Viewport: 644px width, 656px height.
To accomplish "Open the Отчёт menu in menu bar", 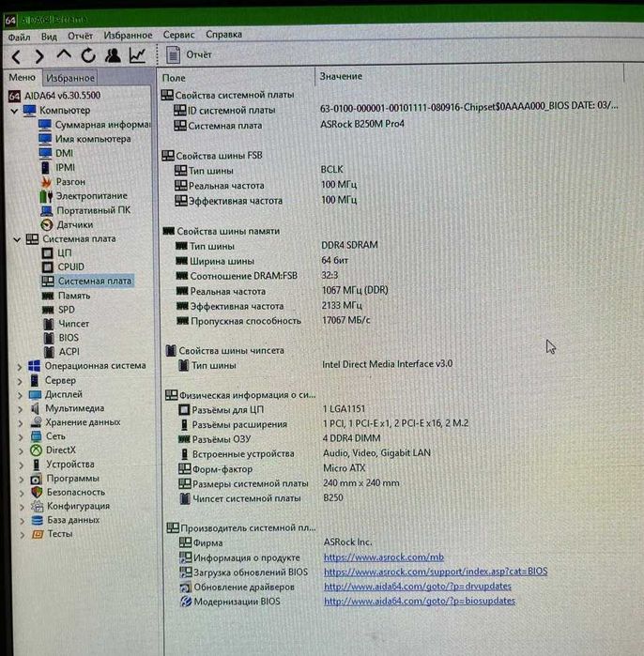I will pos(81,36).
